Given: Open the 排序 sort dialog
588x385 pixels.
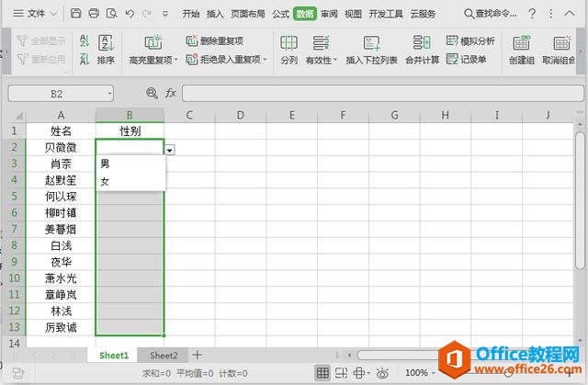Looking at the screenshot, I should click(x=107, y=50).
